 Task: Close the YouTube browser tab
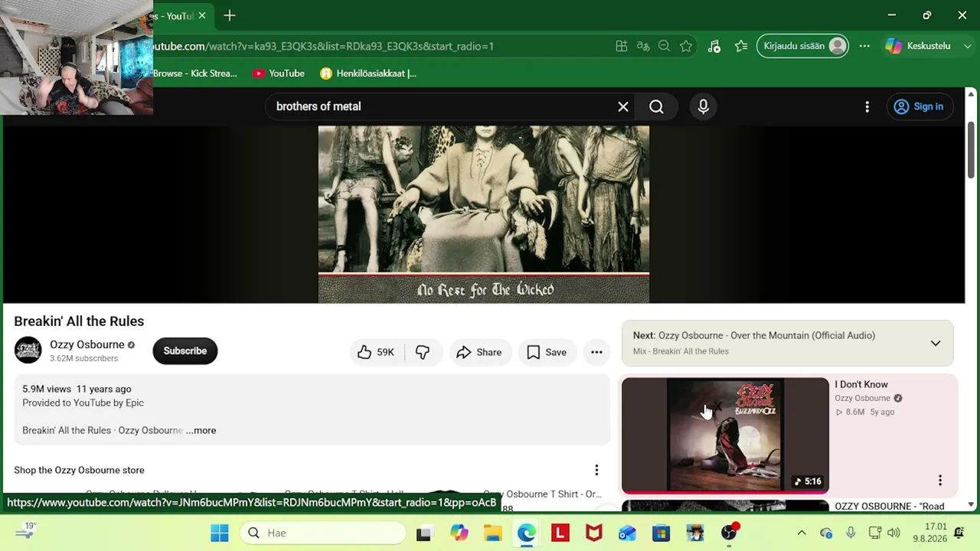point(201,15)
